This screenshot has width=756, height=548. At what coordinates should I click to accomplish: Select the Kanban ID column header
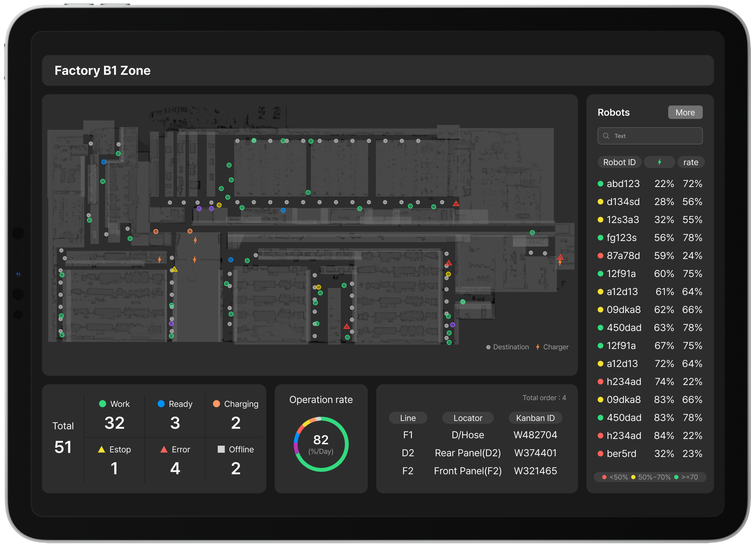535,418
